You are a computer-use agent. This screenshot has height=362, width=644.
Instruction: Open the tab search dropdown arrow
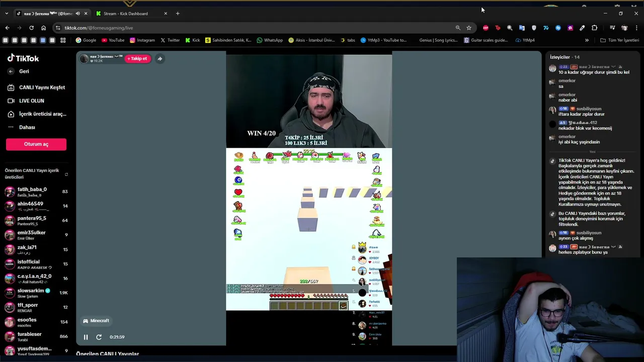click(x=7, y=14)
